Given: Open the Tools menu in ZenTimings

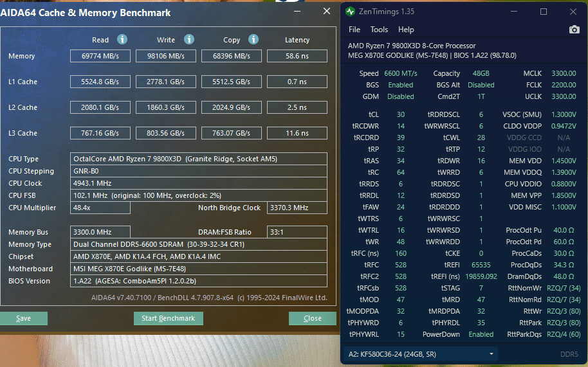Looking at the screenshot, I should click(x=379, y=30).
